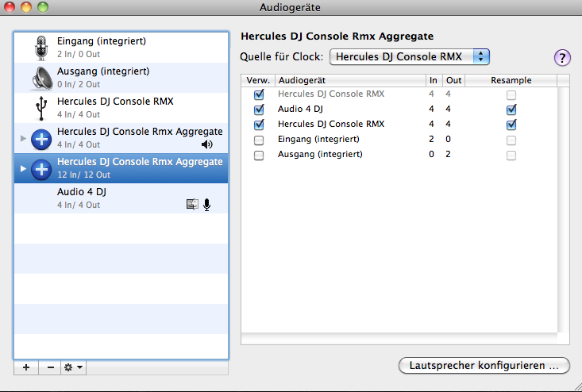
Task: Click the Finder system sound icon on Audio 4 DJ
Action: click(192, 205)
